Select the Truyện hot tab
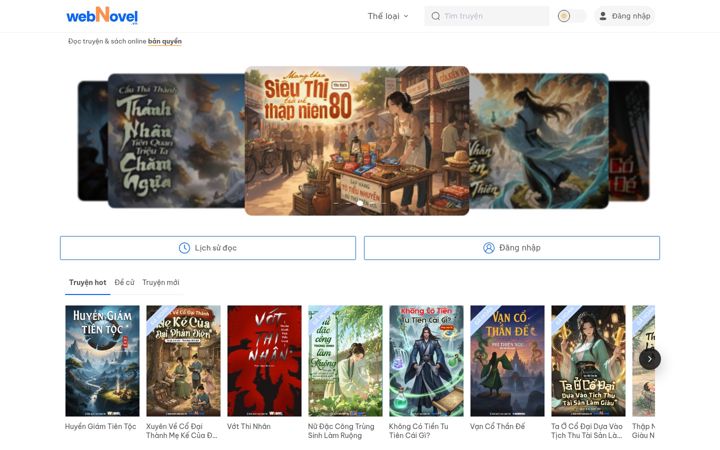Screen dimensions: 720x450 (x=88, y=282)
